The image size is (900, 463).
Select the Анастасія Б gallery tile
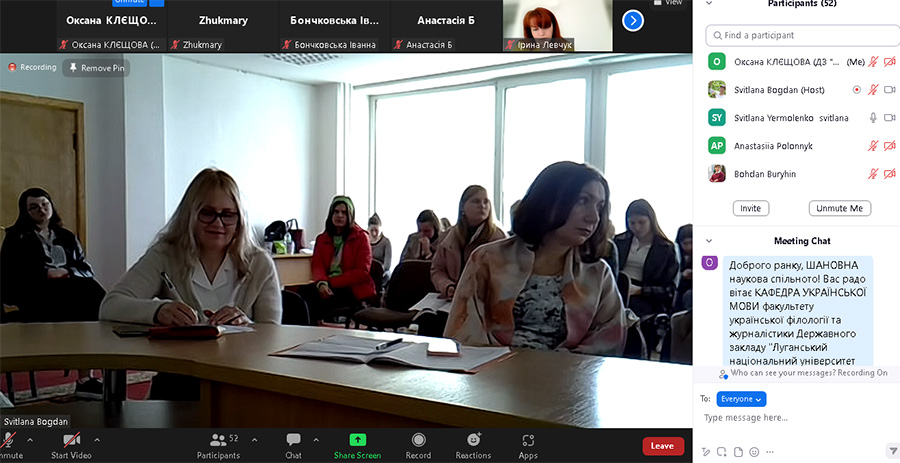pos(446,26)
